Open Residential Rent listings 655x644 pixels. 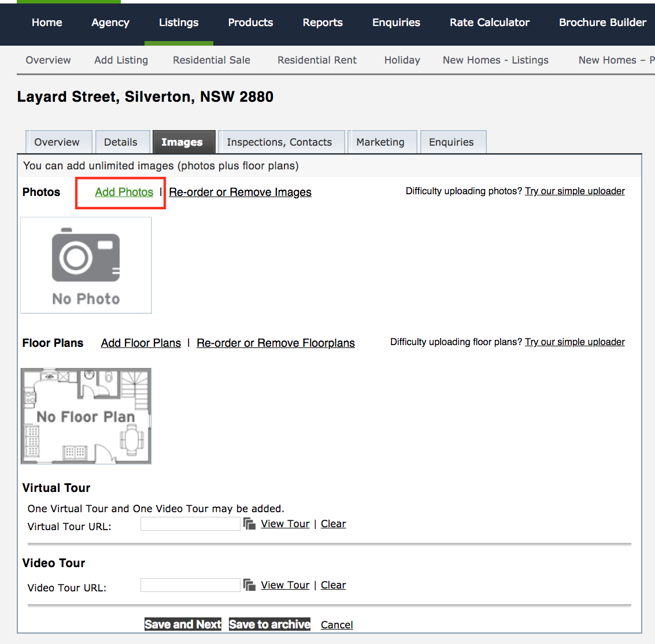click(317, 60)
